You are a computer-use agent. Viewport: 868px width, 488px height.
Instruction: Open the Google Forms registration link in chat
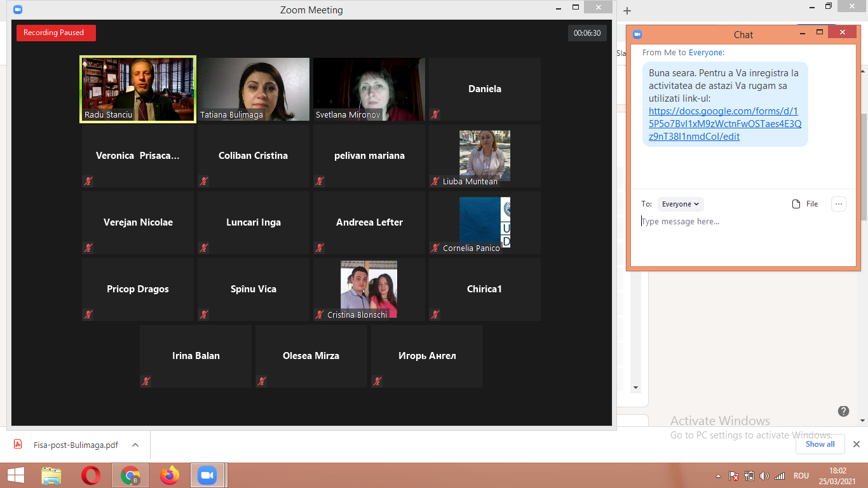(x=725, y=123)
